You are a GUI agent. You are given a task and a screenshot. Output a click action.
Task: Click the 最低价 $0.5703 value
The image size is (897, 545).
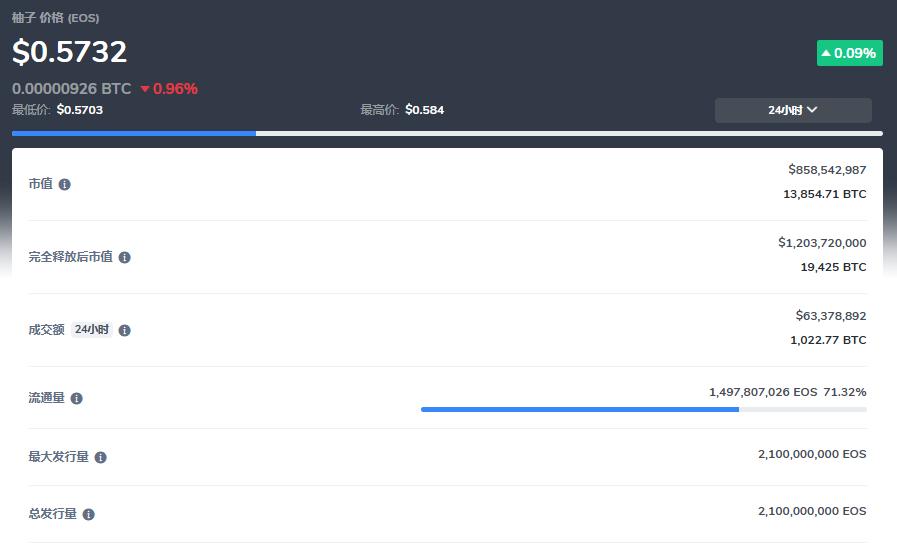point(80,110)
